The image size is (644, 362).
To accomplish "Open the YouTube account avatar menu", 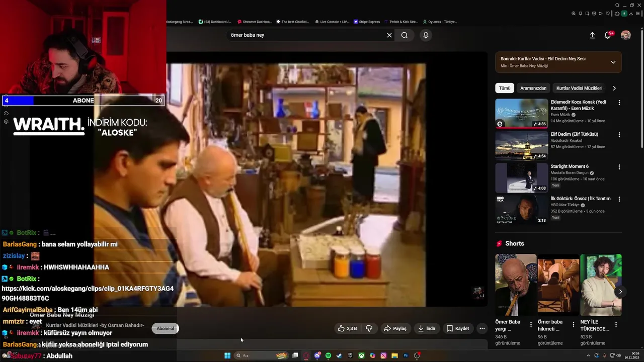I will point(626,35).
